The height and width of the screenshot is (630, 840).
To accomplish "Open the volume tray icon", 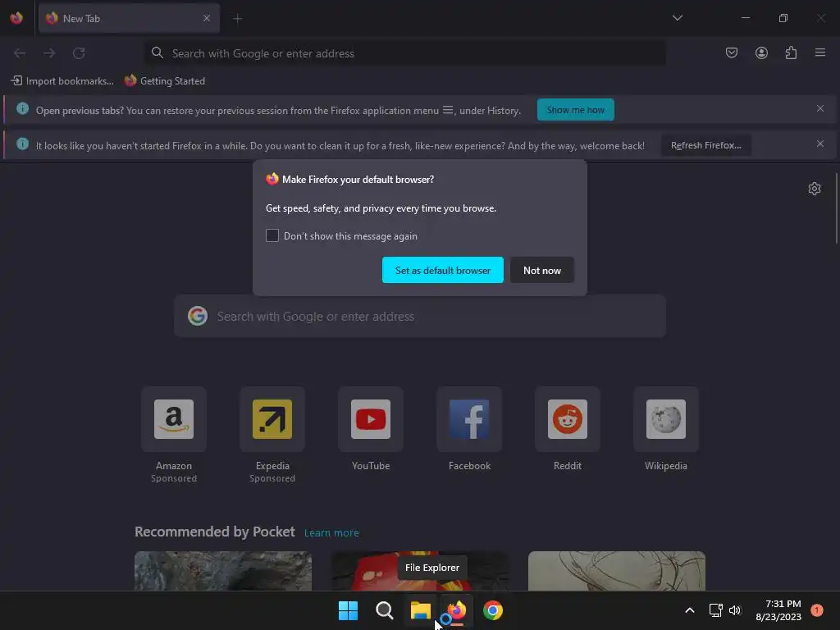I will (x=734, y=610).
